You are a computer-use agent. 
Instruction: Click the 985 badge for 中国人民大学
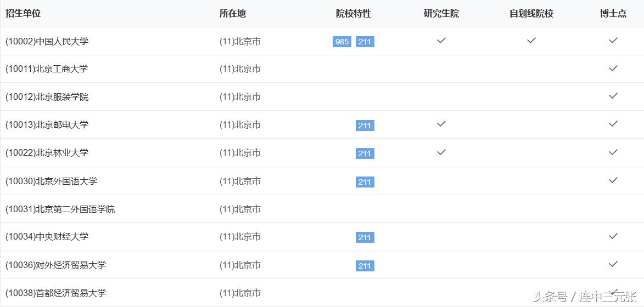(341, 42)
